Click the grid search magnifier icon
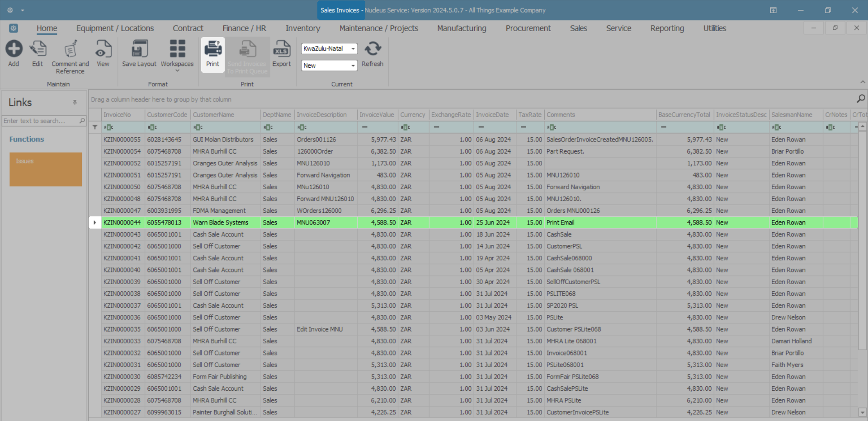This screenshot has width=868, height=421. [861, 99]
